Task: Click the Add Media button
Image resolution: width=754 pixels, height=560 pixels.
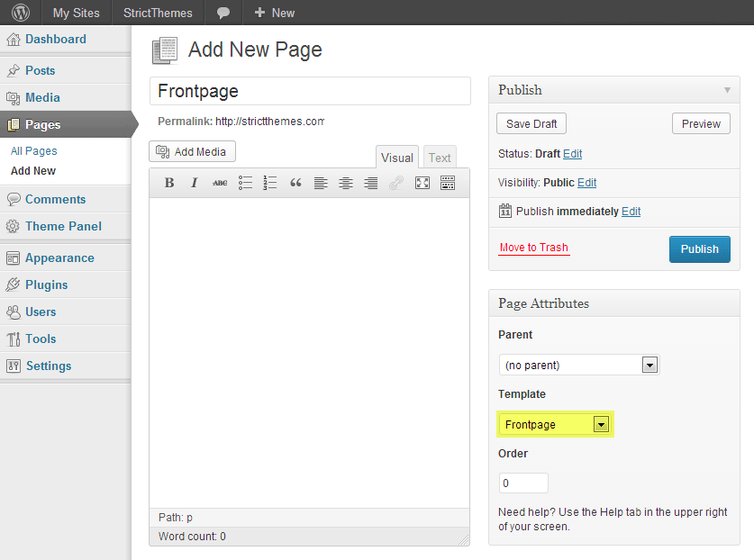Action: (x=192, y=151)
